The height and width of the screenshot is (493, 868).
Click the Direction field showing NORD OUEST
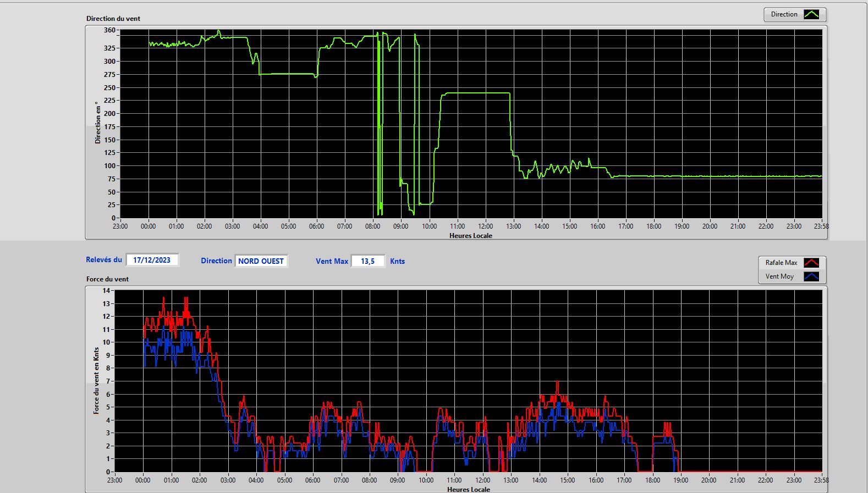(261, 261)
